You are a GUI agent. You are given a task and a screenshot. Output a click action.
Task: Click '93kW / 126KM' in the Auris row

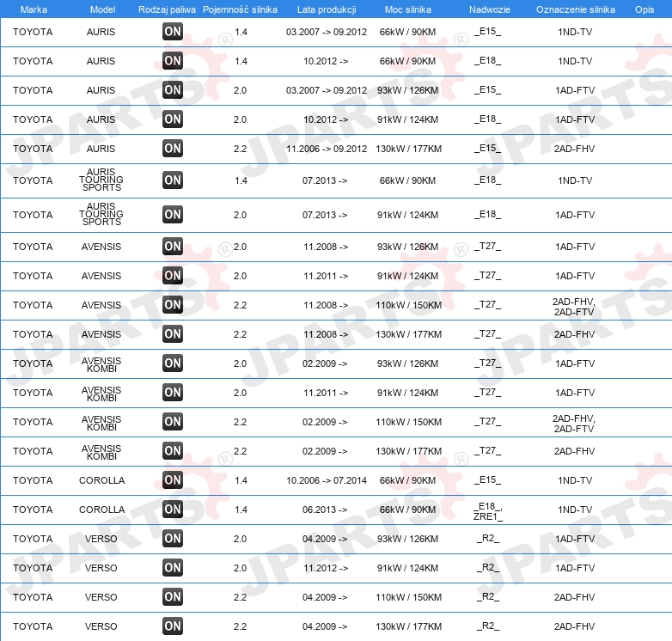coord(407,90)
